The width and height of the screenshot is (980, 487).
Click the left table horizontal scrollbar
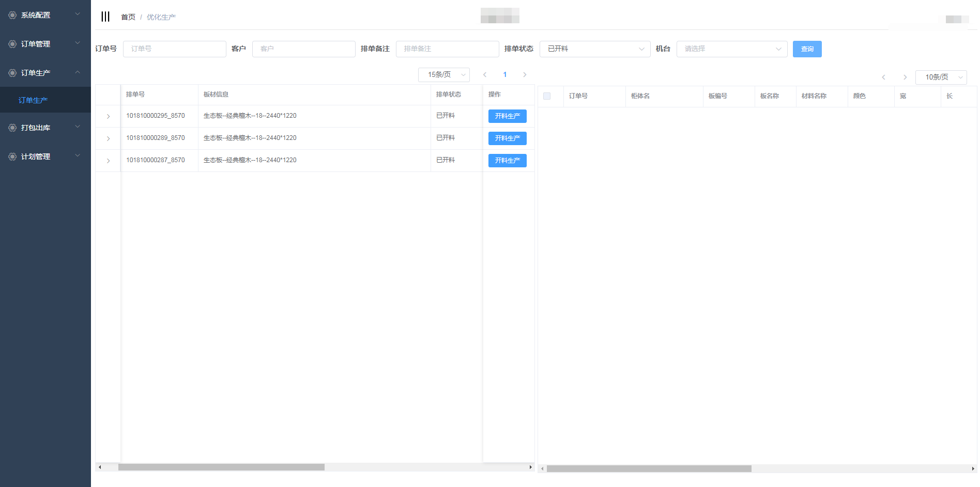221,467
